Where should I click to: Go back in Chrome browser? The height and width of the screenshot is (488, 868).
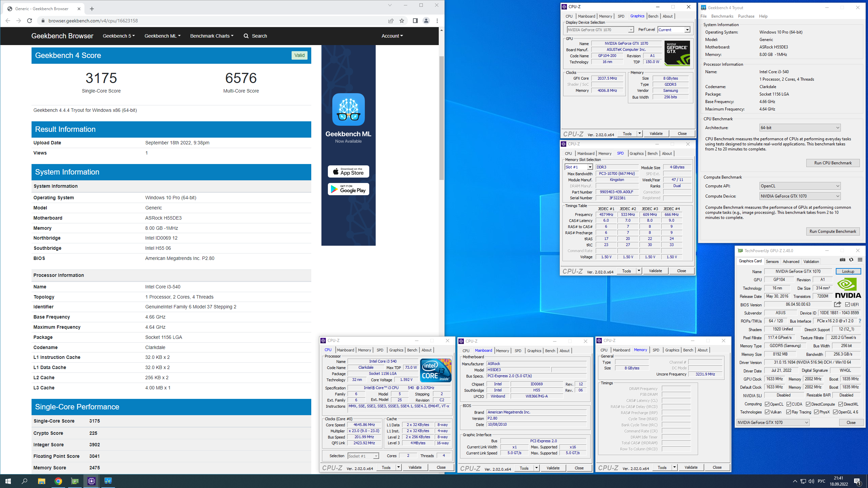8,21
